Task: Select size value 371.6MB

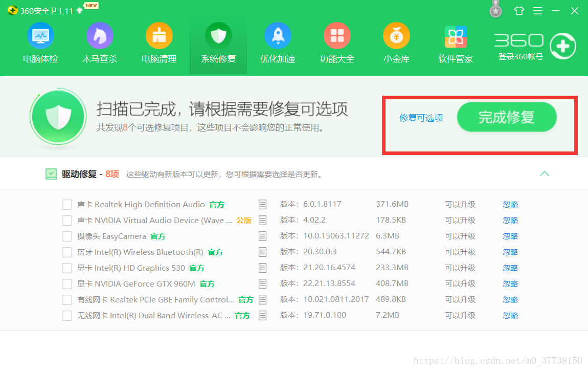Action: (x=392, y=204)
